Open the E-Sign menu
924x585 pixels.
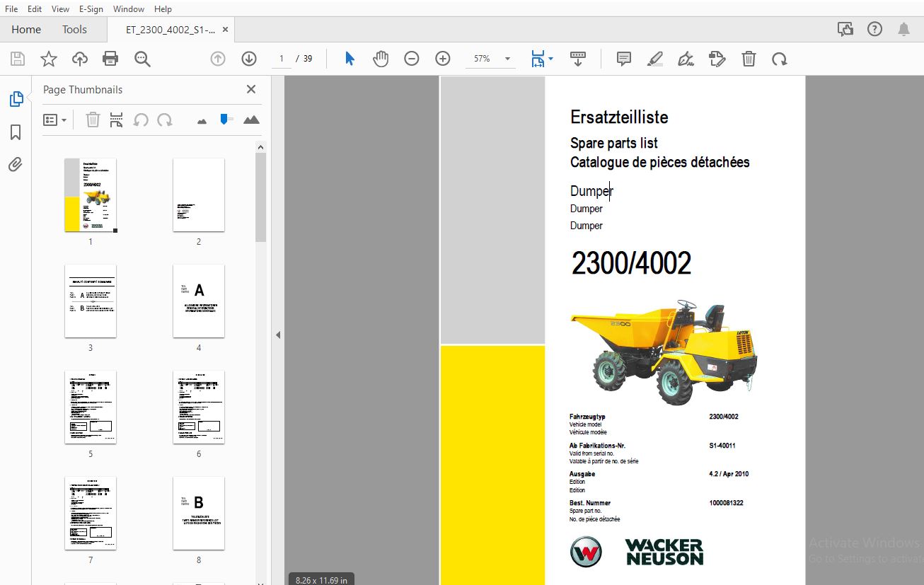pyautogui.click(x=91, y=9)
